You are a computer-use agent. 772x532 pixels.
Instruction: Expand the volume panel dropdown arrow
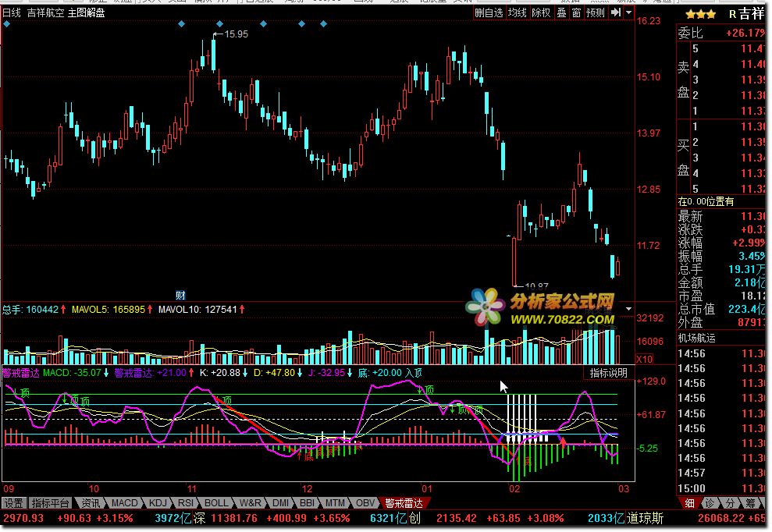click(x=628, y=310)
